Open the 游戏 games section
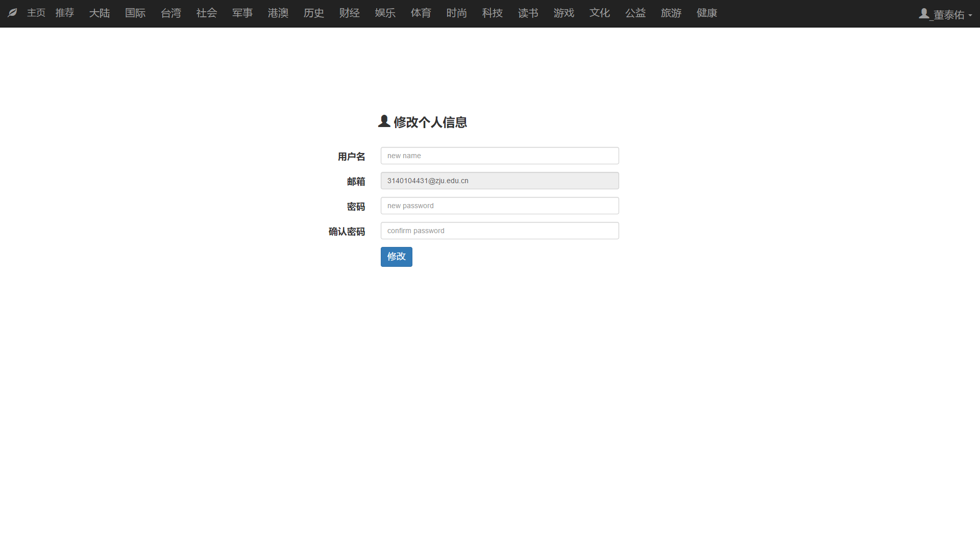This screenshot has height=551, width=980. [x=564, y=13]
